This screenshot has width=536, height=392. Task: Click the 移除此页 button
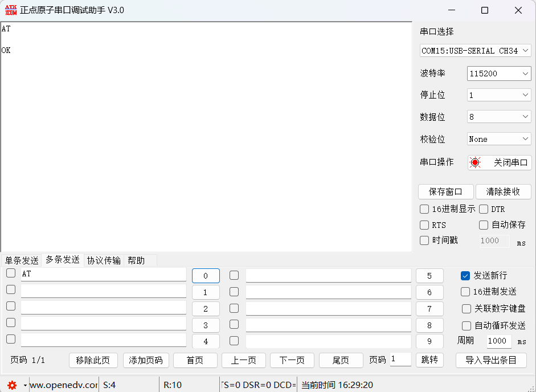(x=93, y=360)
